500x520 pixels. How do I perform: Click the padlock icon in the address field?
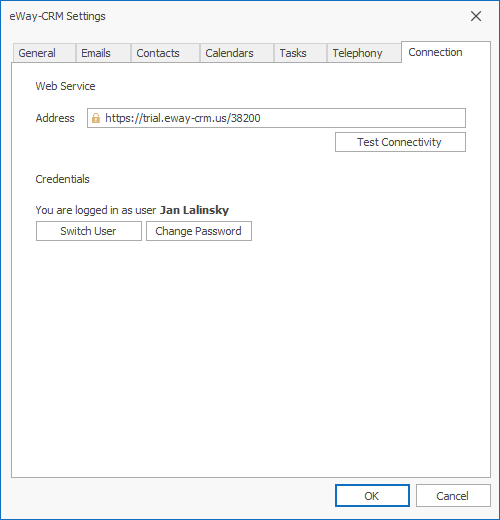point(96,118)
